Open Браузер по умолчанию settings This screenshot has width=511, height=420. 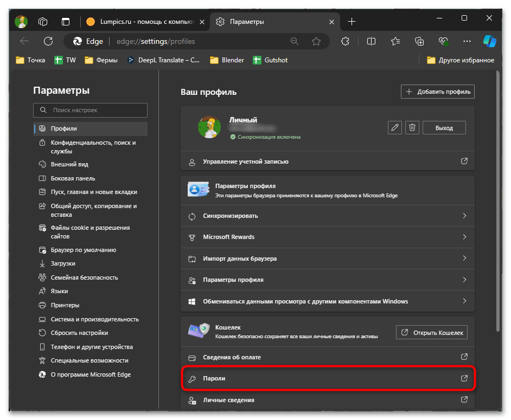click(91, 250)
